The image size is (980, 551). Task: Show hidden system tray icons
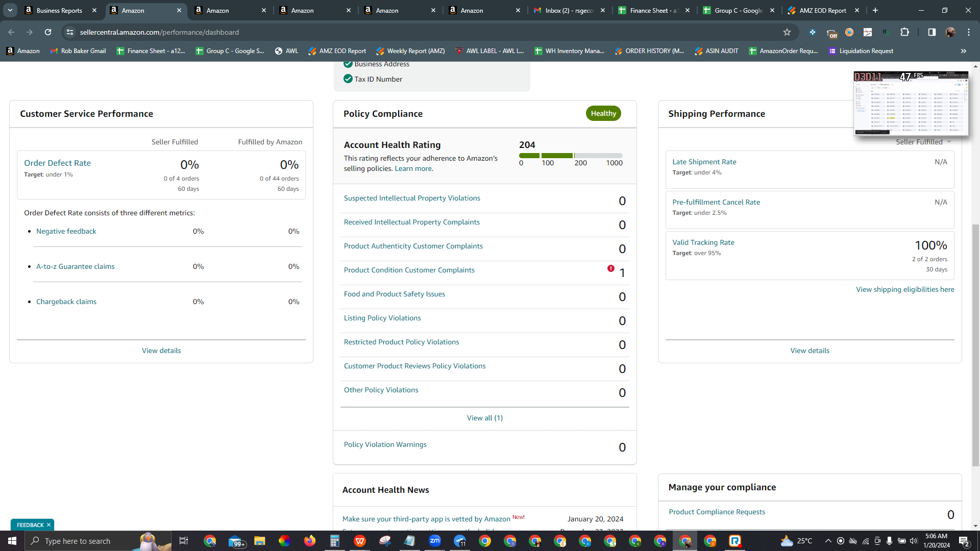(828, 541)
